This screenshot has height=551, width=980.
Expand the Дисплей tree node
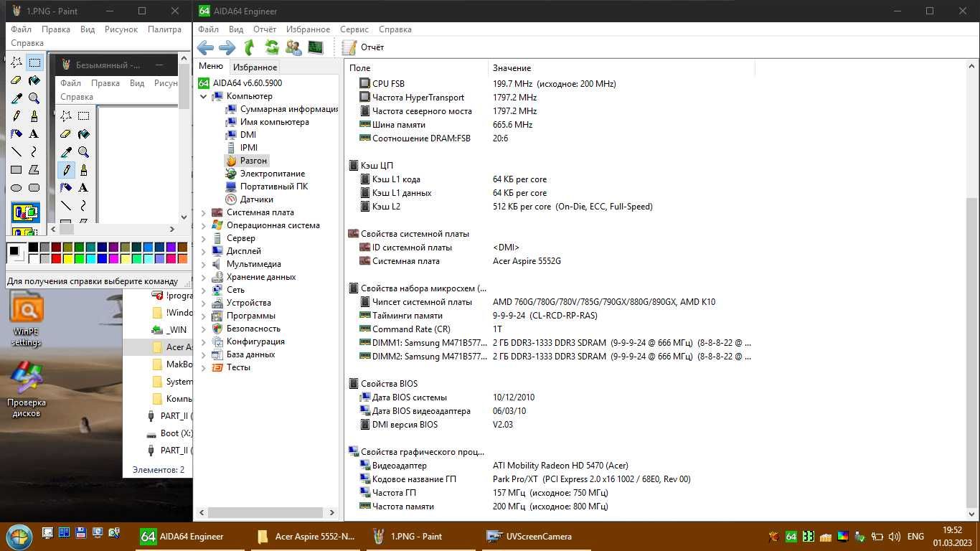tap(204, 251)
